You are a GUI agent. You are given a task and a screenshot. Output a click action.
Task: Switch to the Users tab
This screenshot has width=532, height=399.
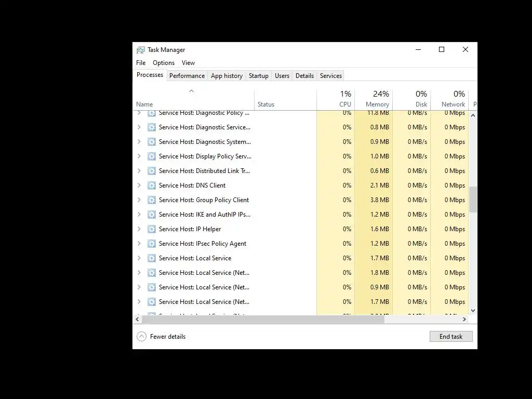click(x=282, y=76)
